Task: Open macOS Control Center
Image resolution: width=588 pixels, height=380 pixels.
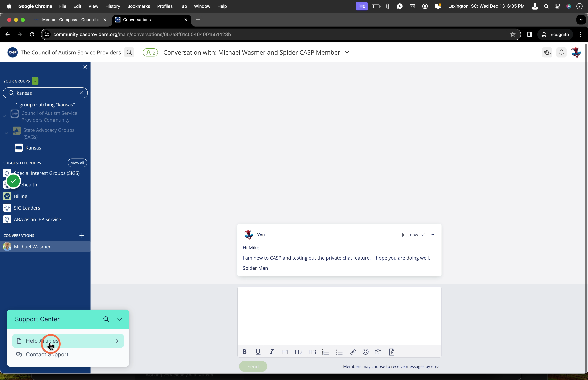Action: click(x=558, y=6)
